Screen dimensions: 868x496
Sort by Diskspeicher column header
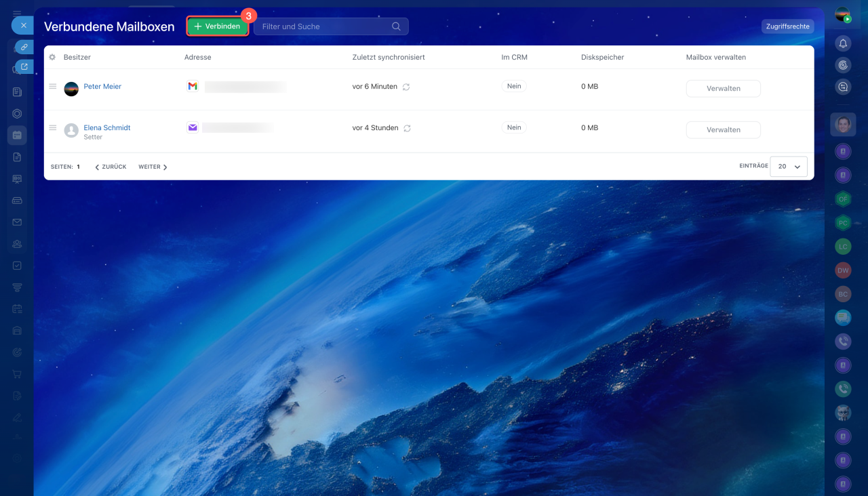603,58
